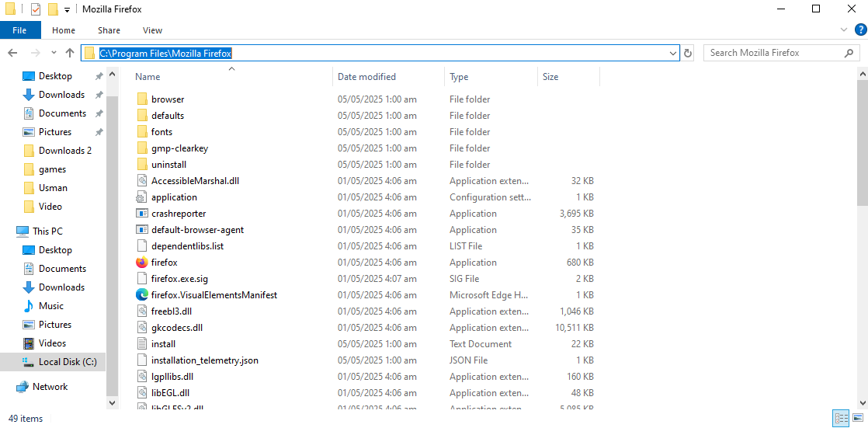
Task: Open the View ribbon tab
Action: pyautogui.click(x=152, y=30)
